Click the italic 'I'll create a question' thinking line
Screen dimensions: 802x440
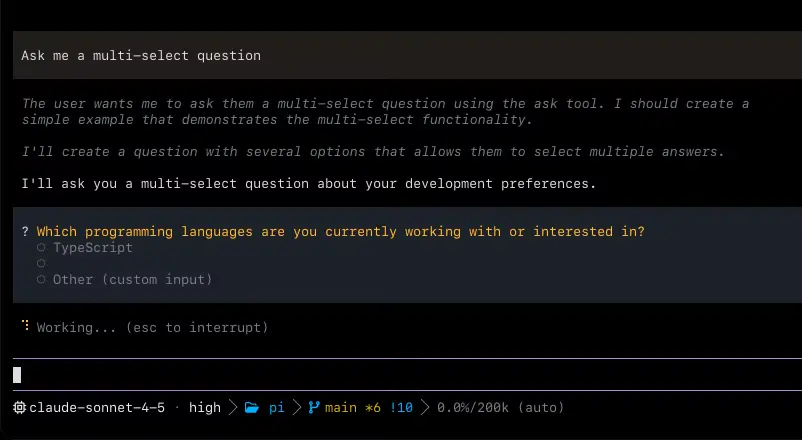pyautogui.click(x=373, y=152)
